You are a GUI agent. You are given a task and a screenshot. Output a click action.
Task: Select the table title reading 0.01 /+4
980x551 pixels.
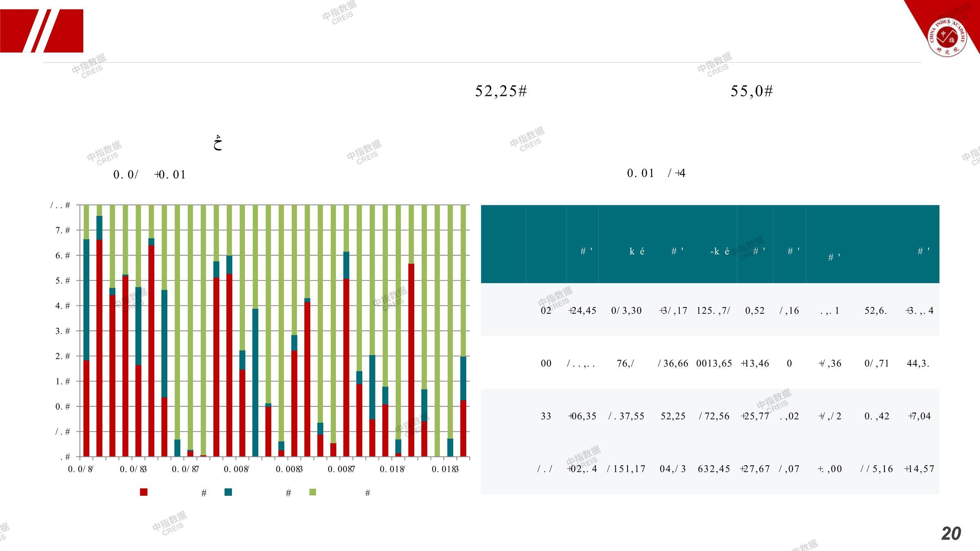[x=656, y=173]
